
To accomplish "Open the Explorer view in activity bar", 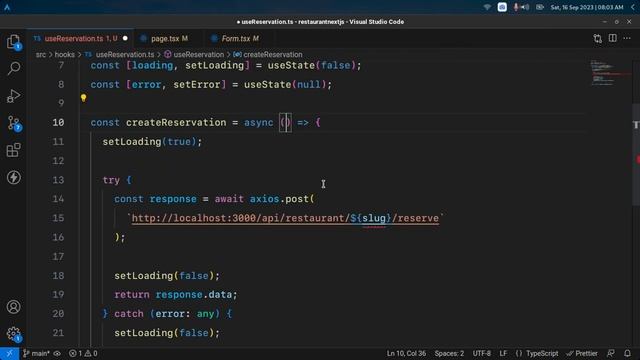I will pos(13,42).
